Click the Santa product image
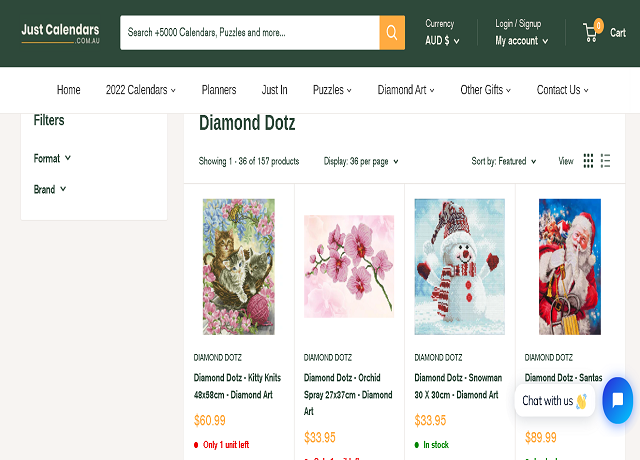This screenshot has width=640, height=460. coord(570,266)
